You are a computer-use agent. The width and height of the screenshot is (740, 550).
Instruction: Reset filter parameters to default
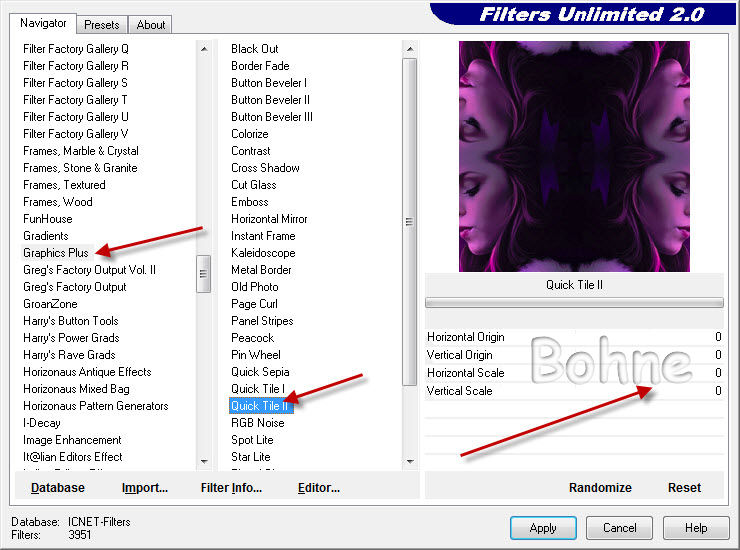point(684,488)
